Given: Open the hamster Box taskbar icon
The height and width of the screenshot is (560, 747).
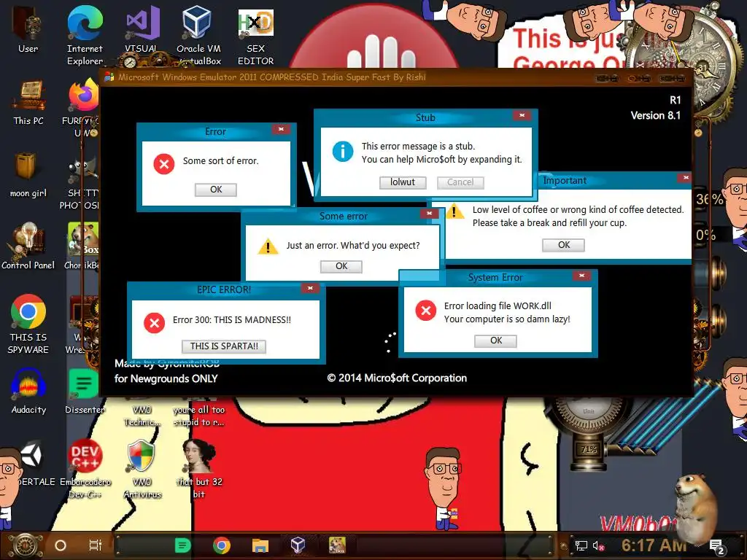Looking at the screenshot, I should pyautogui.click(x=337, y=545).
